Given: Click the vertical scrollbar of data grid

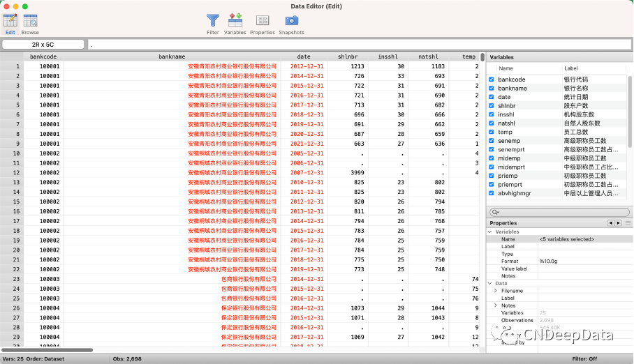Looking at the screenshot, I should [482, 57].
